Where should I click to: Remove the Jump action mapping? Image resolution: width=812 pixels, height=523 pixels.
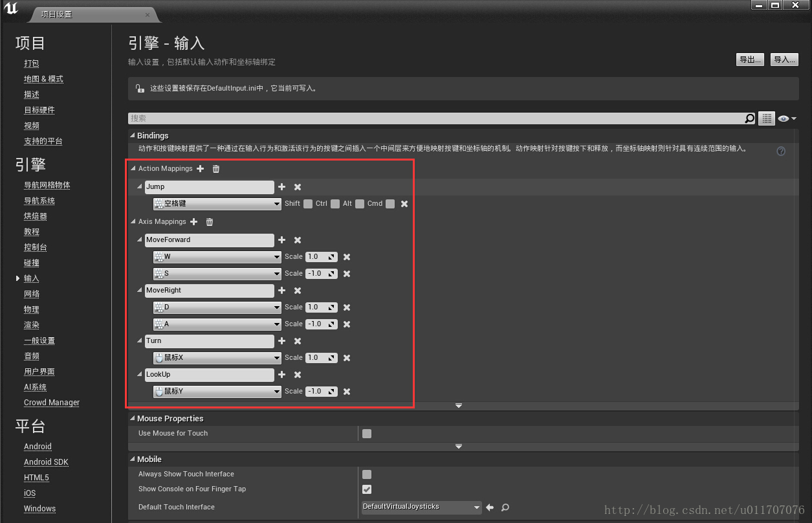(298, 187)
